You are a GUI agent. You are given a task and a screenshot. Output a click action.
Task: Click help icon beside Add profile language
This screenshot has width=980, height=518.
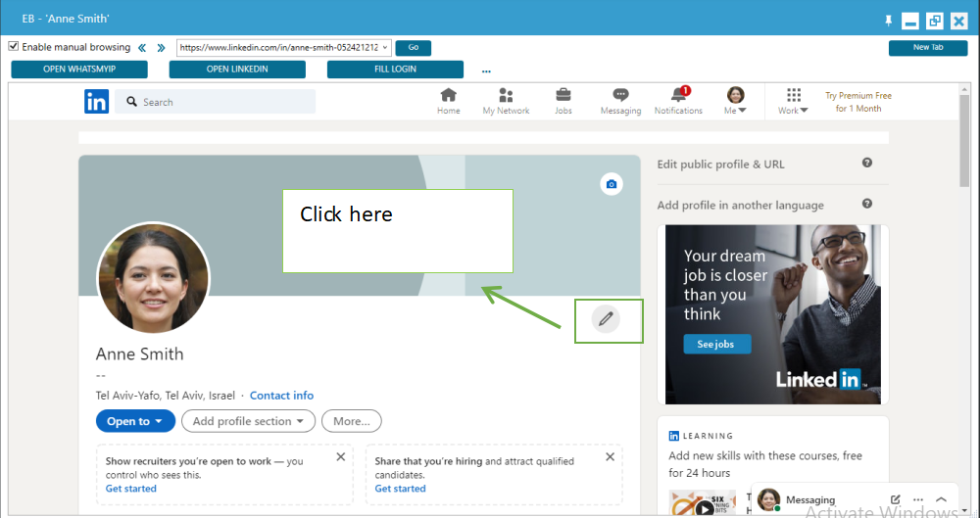tap(867, 204)
